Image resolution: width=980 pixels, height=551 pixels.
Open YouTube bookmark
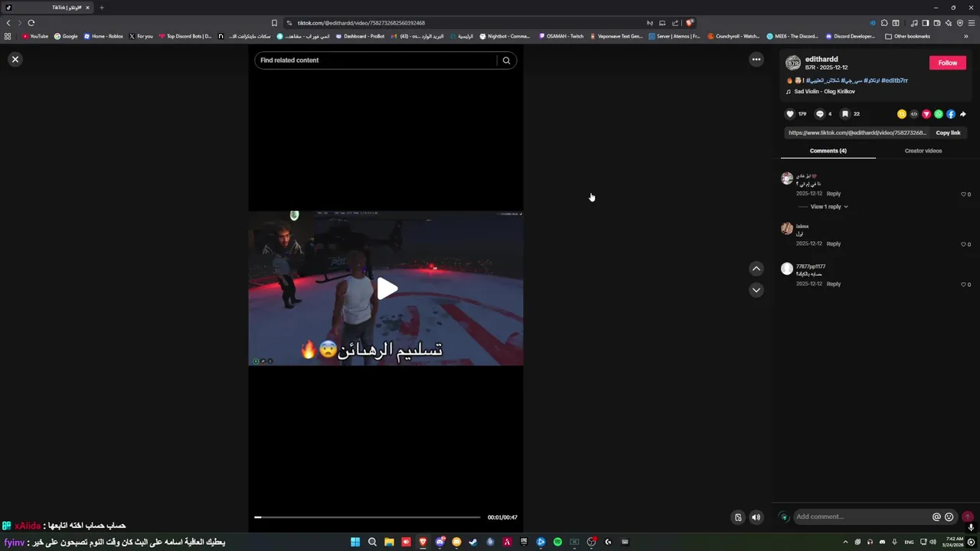[x=35, y=36]
